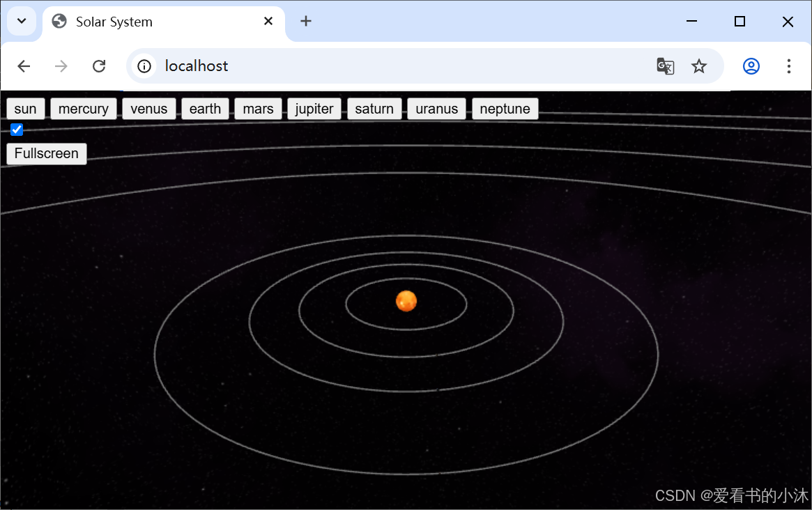This screenshot has width=812, height=510.
Task: Select the neptune button
Action: click(x=505, y=109)
